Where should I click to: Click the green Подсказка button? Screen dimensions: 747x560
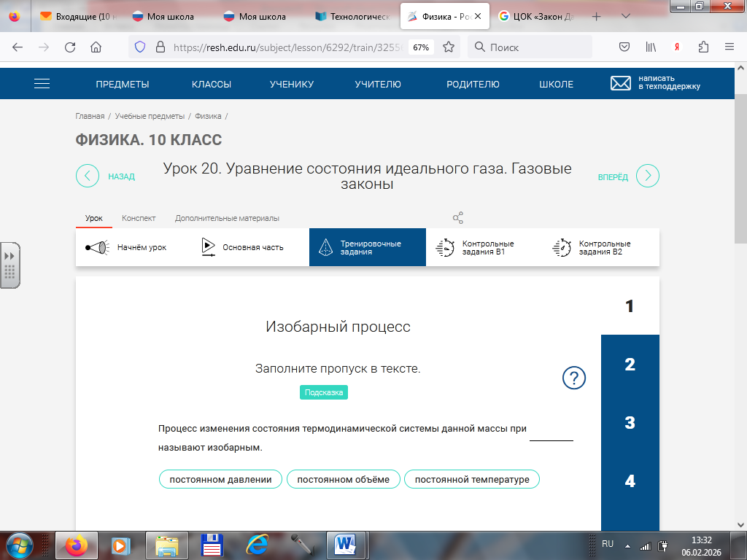pos(324,392)
